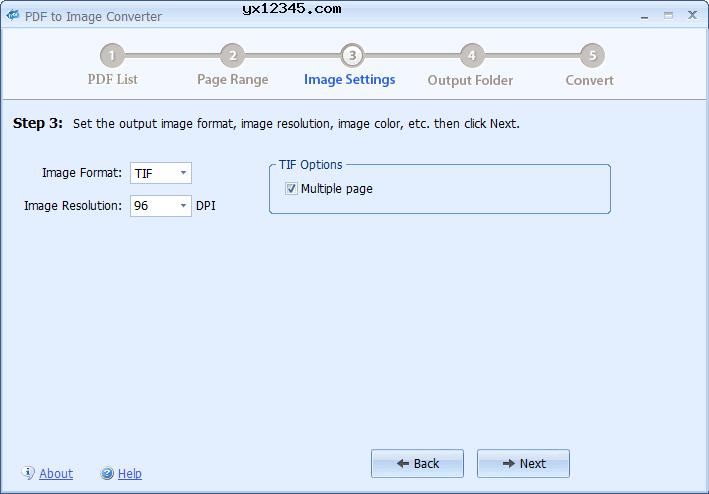Screen dimensions: 709x494
Task: Open the About link
Action: pyautogui.click(x=56, y=473)
